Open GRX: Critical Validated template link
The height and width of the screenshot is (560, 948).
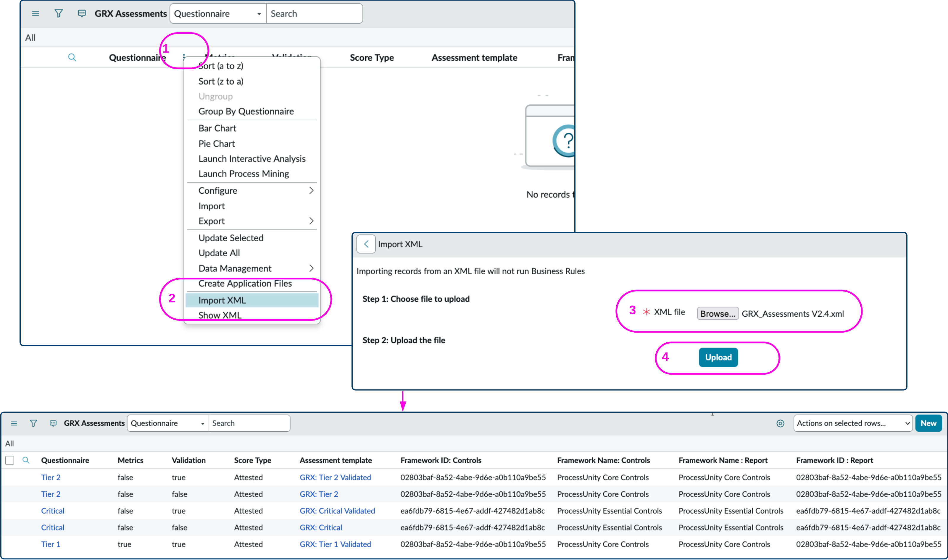337,511
